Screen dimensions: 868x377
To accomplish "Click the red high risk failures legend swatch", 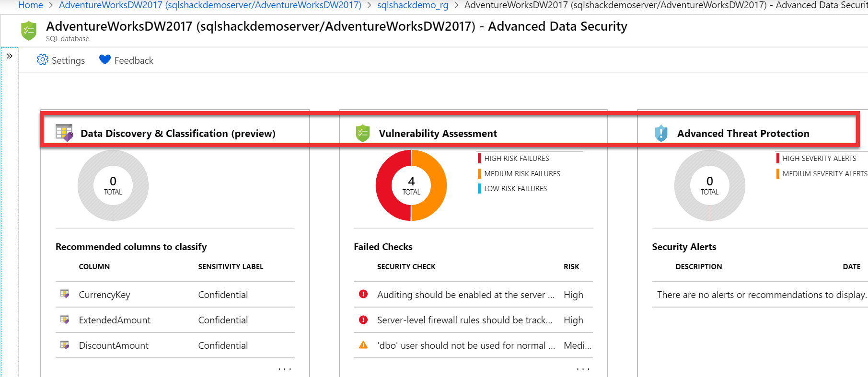I will coord(479,158).
